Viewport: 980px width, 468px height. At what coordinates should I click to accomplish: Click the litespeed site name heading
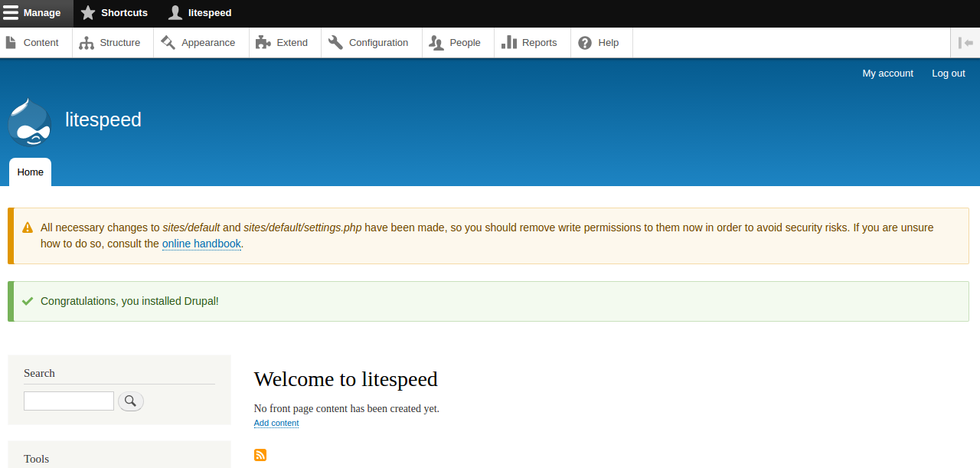click(x=103, y=119)
